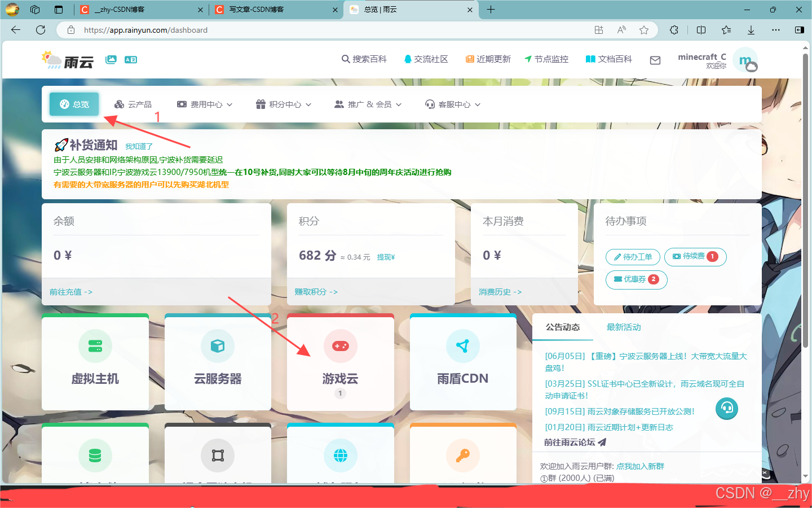Click the blue globe icon card

[340, 453]
